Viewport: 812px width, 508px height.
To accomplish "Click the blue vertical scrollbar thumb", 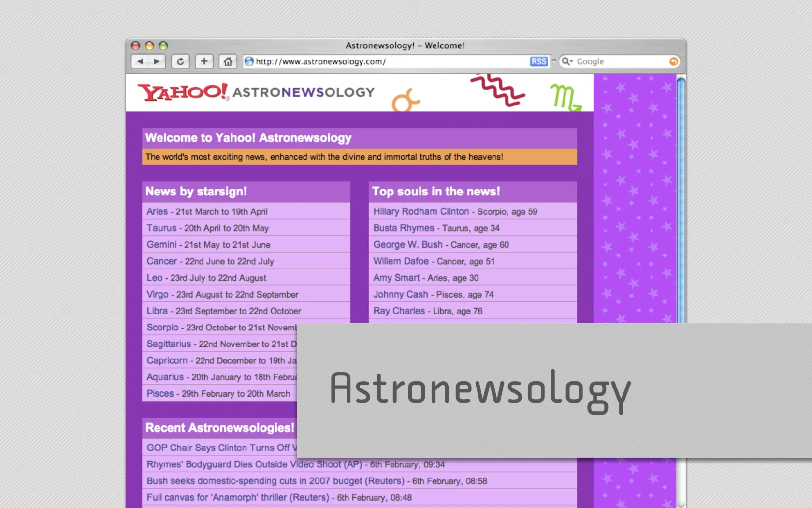I will pos(681,199).
